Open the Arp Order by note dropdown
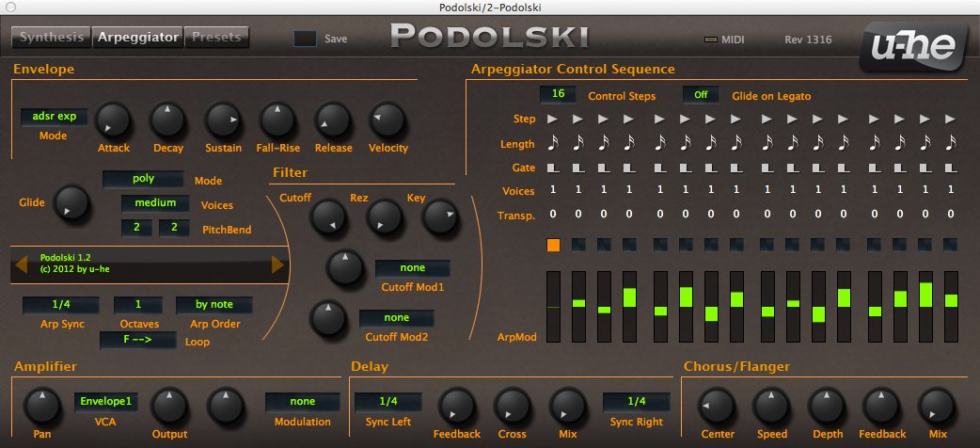 pos(214,305)
